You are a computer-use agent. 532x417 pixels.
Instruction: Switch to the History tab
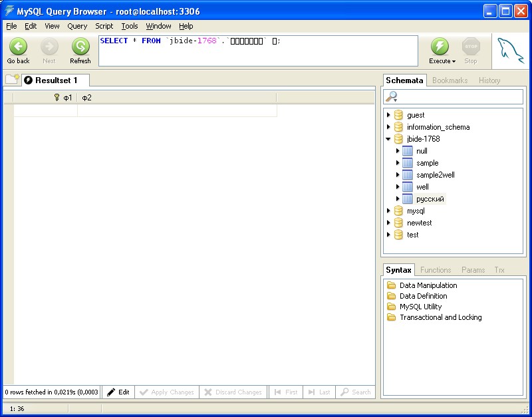click(489, 80)
